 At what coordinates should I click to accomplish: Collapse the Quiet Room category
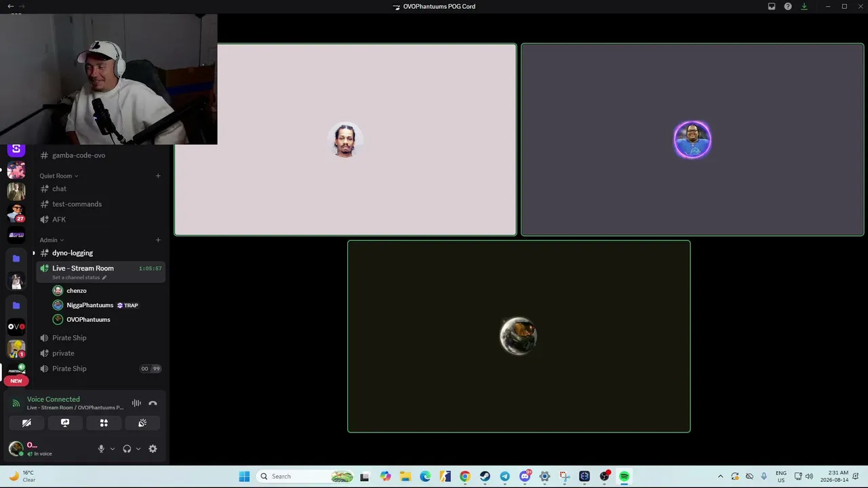[59, 176]
